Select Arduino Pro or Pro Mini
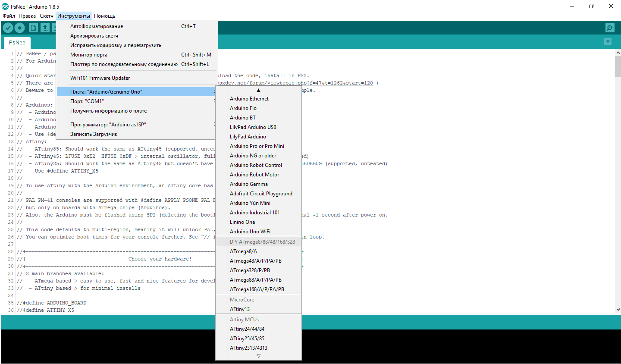 pyautogui.click(x=258, y=146)
